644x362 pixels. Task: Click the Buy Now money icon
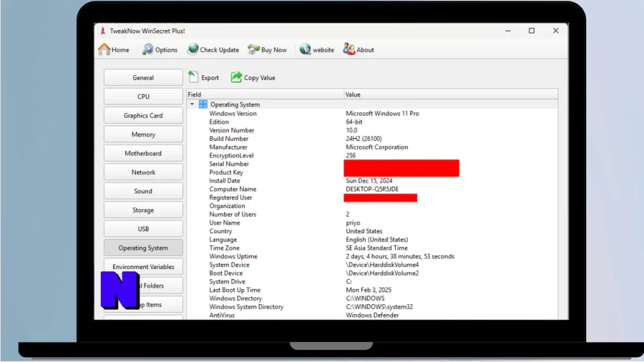click(x=254, y=49)
